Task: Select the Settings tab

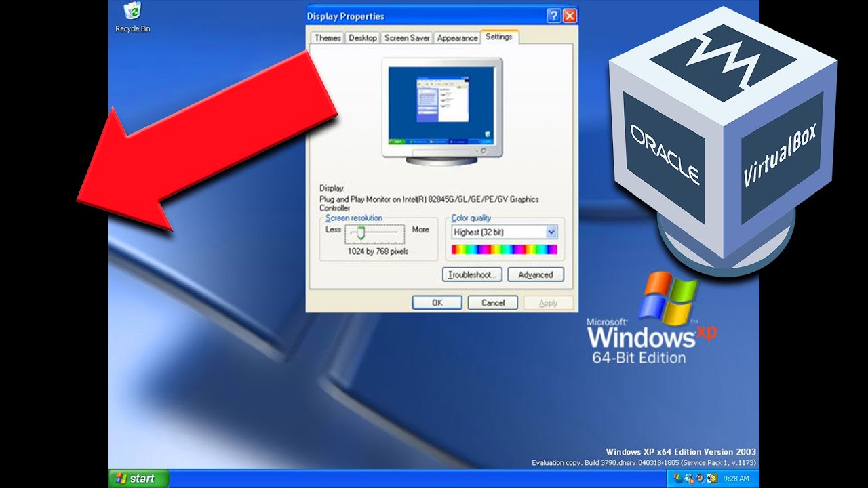Action: 499,37
